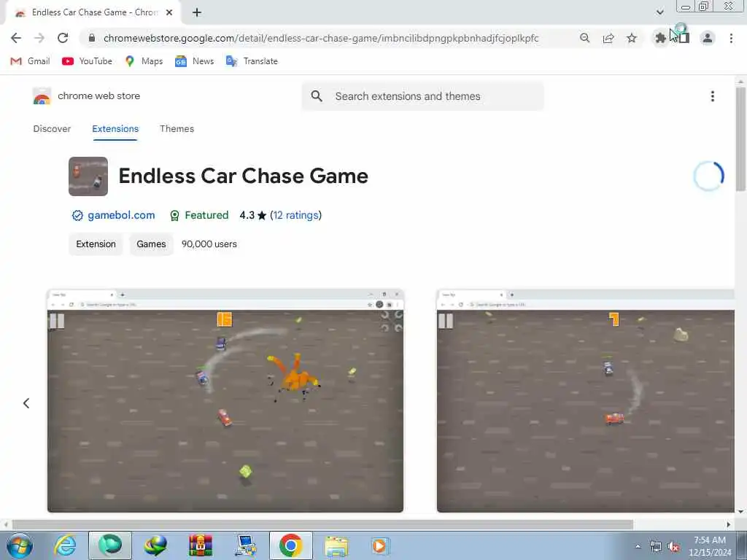
Task: Click the vertical scrollbar thumb
Action: 740,139
